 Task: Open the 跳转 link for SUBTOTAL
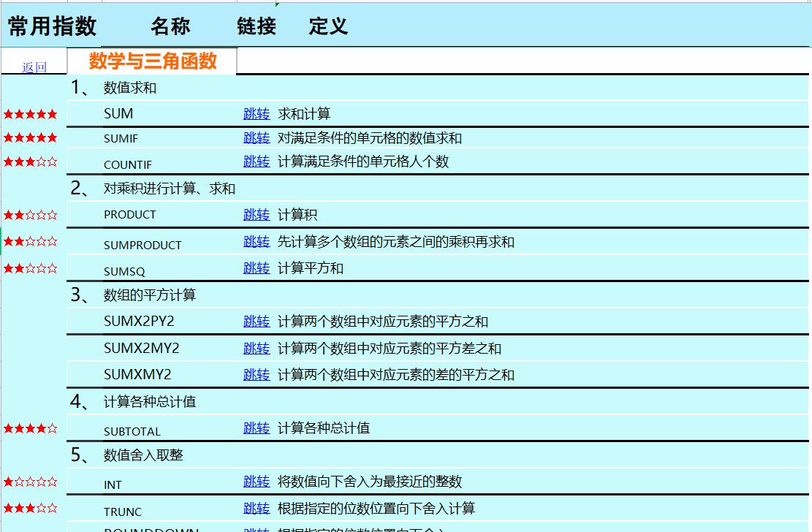tap(257, 428)
